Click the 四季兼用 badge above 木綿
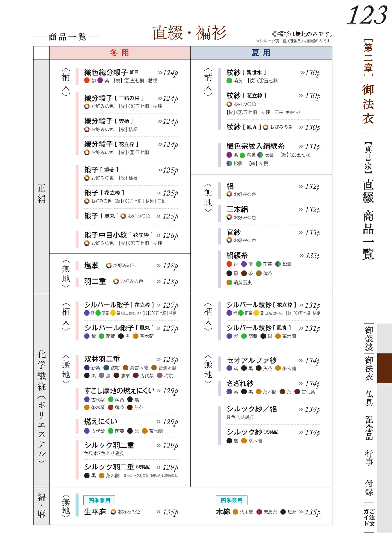Image resolution: width=392 pixels, height=554 pixels. [x=232, y=500]
